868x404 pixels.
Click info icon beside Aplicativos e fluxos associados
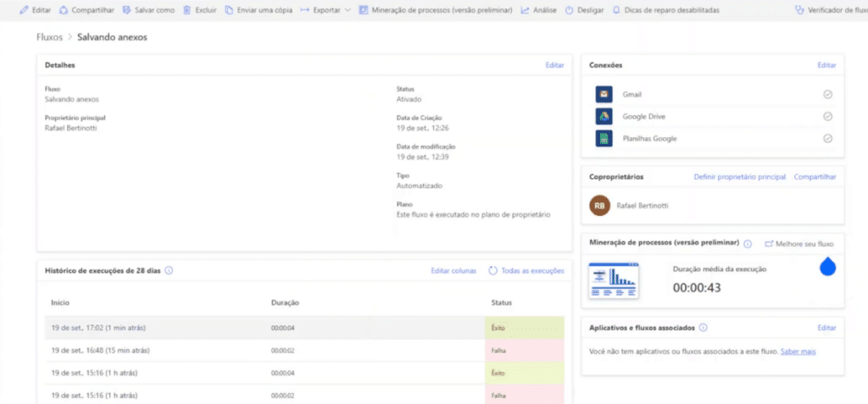coord(703,328)
